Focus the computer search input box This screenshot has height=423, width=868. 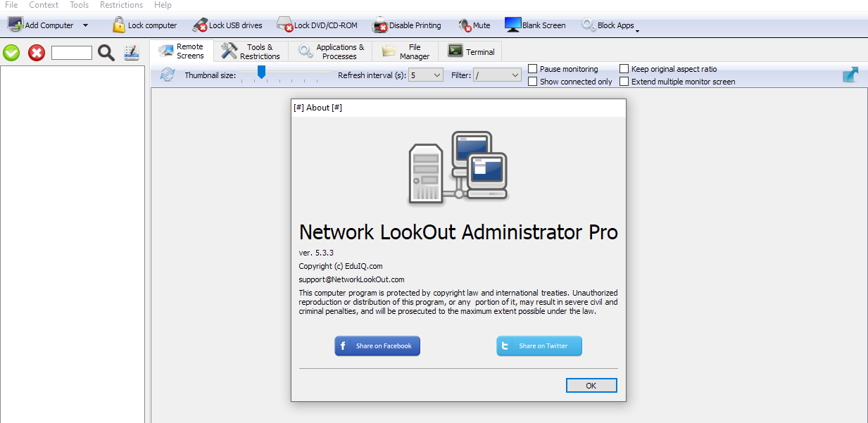coord(72,53)
